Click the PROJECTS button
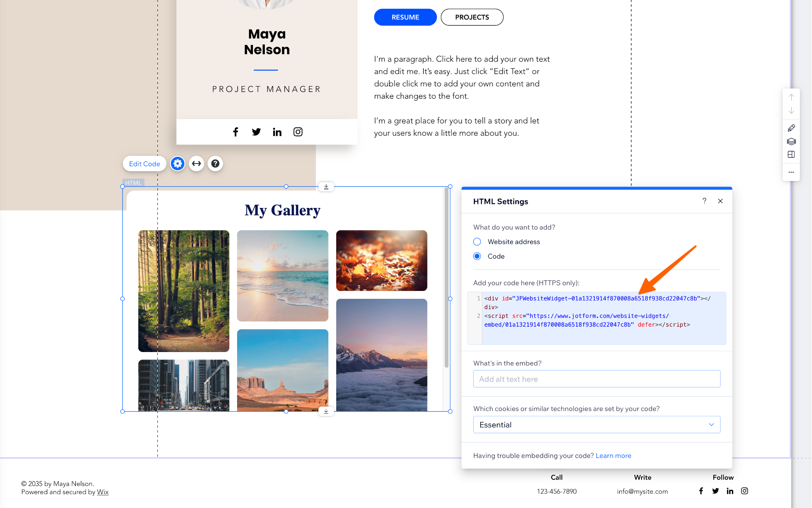 pyautogui.click(x=472, y=17)
